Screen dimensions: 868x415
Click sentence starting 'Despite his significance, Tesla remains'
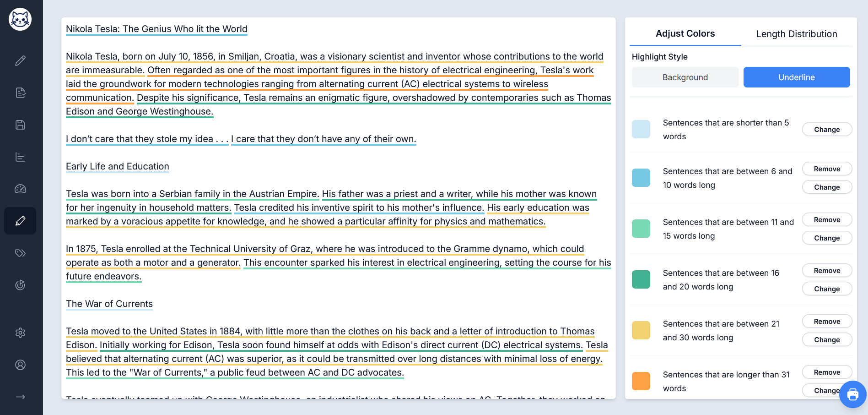374,98
